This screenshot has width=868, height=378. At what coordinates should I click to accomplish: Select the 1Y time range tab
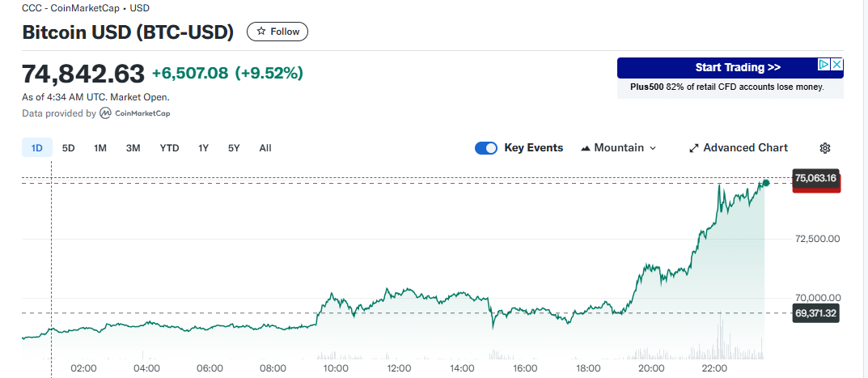click(x=203, y=148)
